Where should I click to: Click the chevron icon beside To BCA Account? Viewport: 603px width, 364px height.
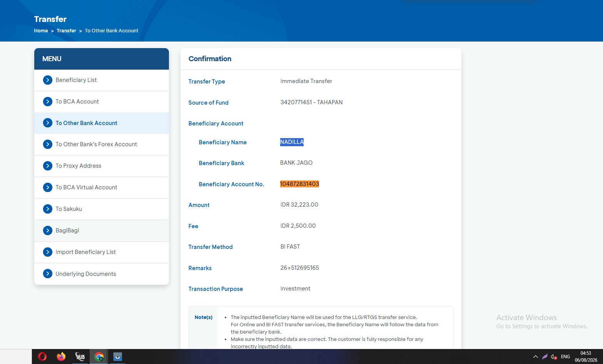click(x=48, y=102)
